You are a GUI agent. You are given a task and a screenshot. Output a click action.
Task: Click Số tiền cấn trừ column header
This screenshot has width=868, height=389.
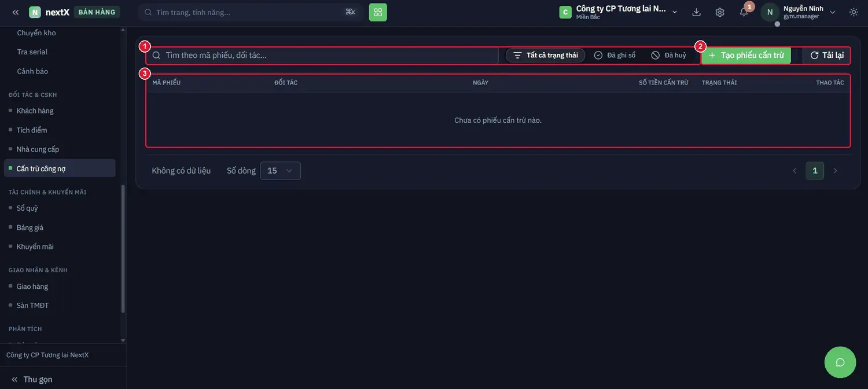pyautogui.click(x=664, y=83)
